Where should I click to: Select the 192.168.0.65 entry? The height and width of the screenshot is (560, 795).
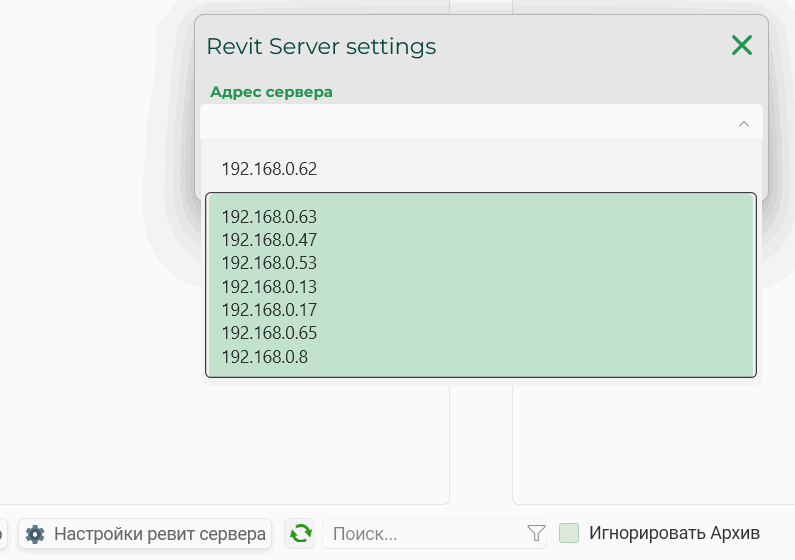[x=269, y=333]
